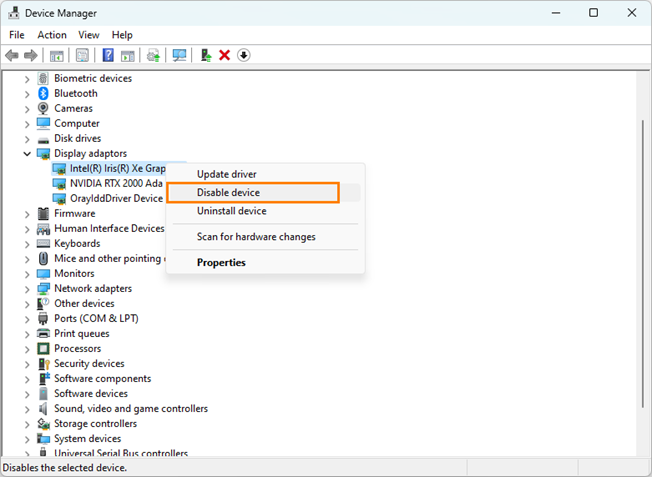Click the Firmware chip icon
Screen dimensions: 652x477
point(43,214)
